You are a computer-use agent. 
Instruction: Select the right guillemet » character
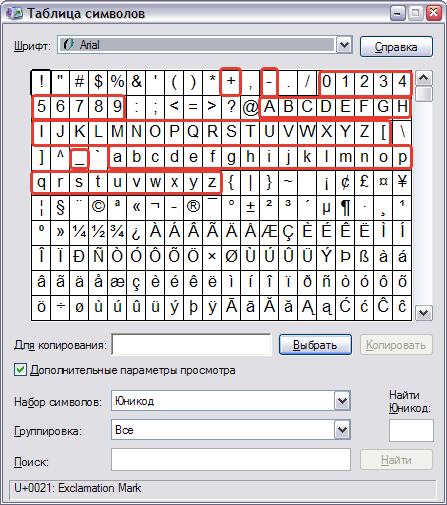[x=60, y=232]
